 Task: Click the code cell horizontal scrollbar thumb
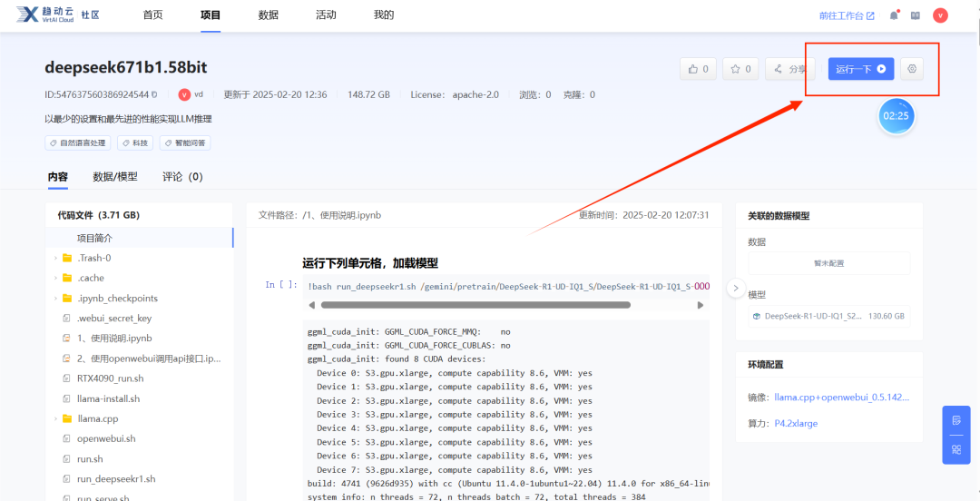475,305
